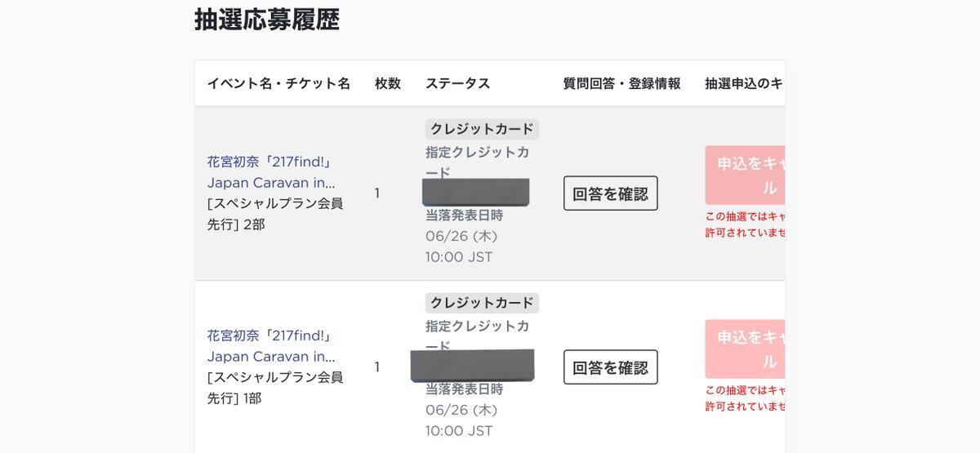Click the 枚数 column header

click(388, 83)
